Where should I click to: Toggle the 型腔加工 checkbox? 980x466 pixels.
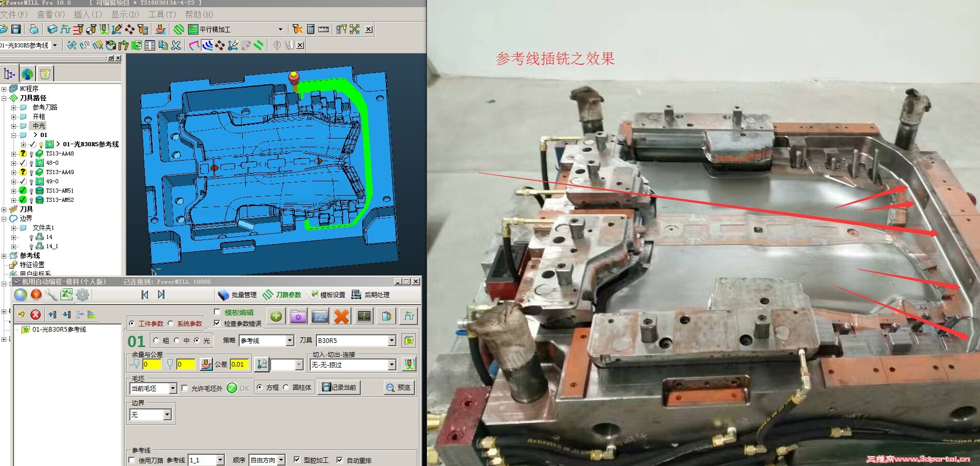(x=297, y=460)
